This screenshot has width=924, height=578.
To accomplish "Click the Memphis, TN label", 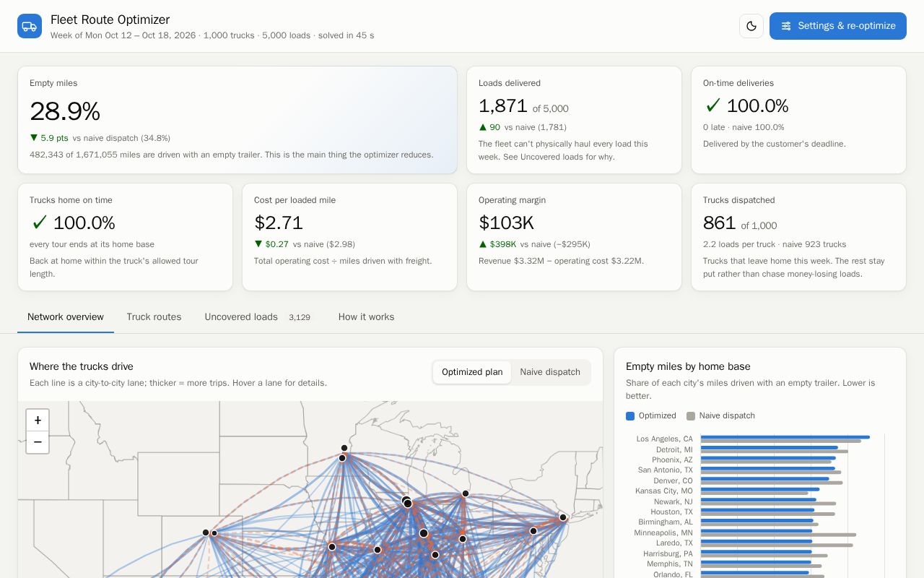I will [669, 564].
